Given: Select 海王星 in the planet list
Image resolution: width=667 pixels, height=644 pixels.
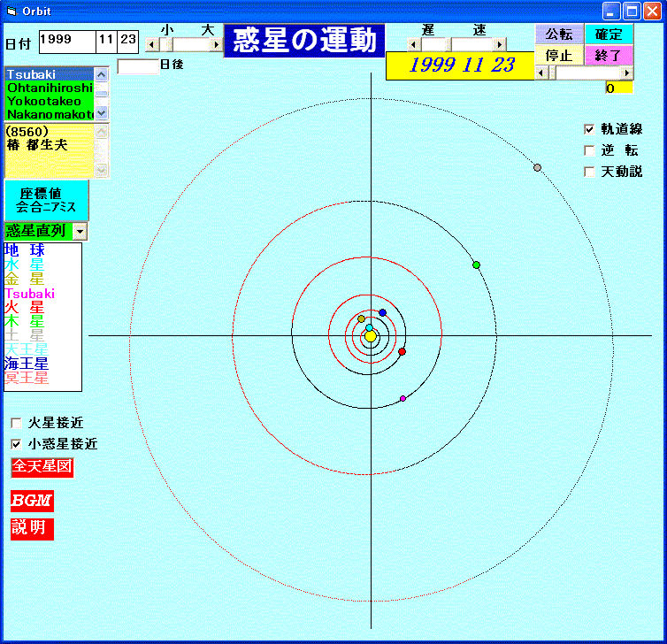Looking at the screenshot, I should 27,364.
